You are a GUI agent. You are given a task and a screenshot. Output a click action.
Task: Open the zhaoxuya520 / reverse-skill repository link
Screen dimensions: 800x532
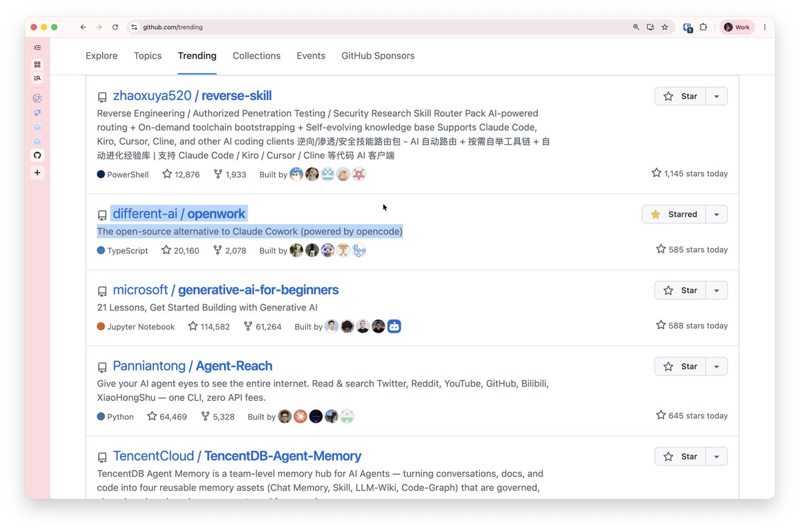(192, 96)
